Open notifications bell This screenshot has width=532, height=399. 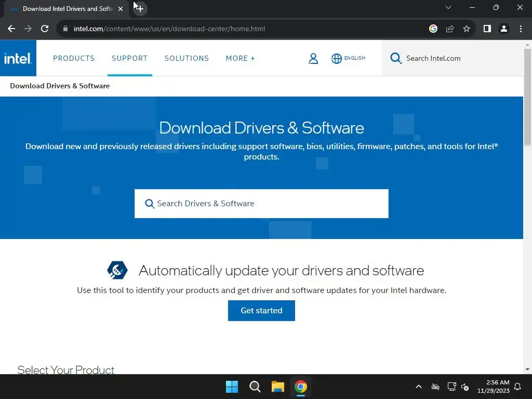[x=518, y=387]
